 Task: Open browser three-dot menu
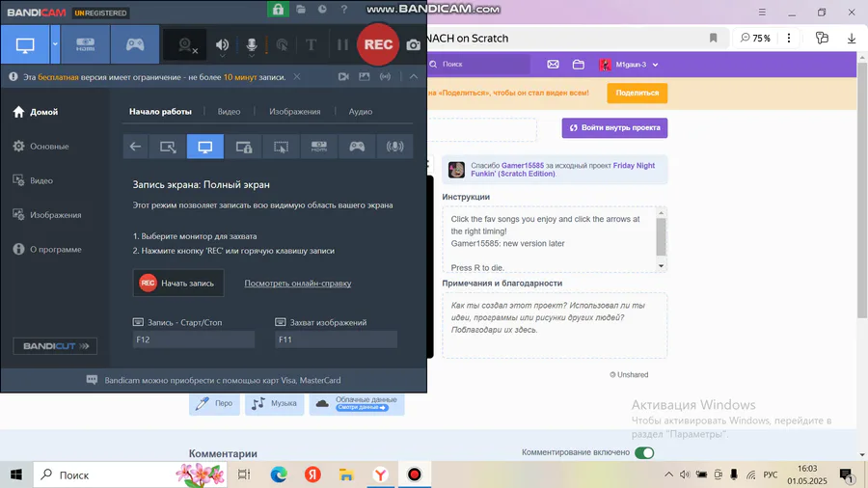789,39
